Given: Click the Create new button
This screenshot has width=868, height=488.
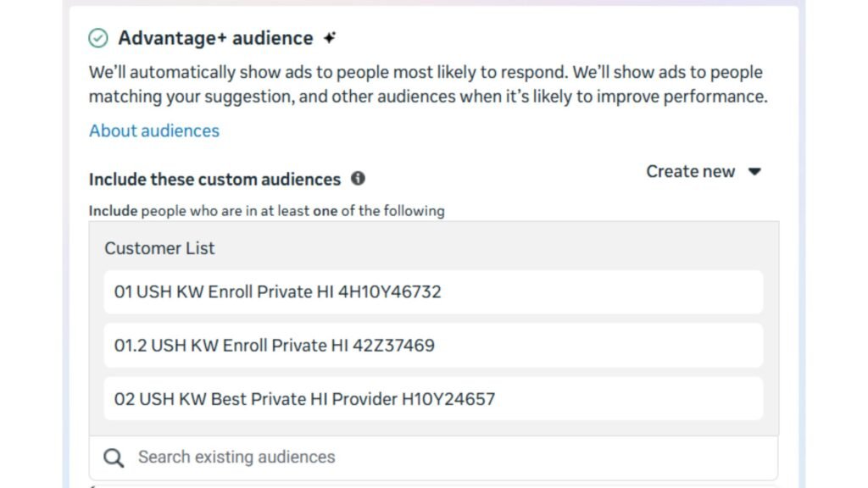Looking at the screenshot, I should pos(691,171).
